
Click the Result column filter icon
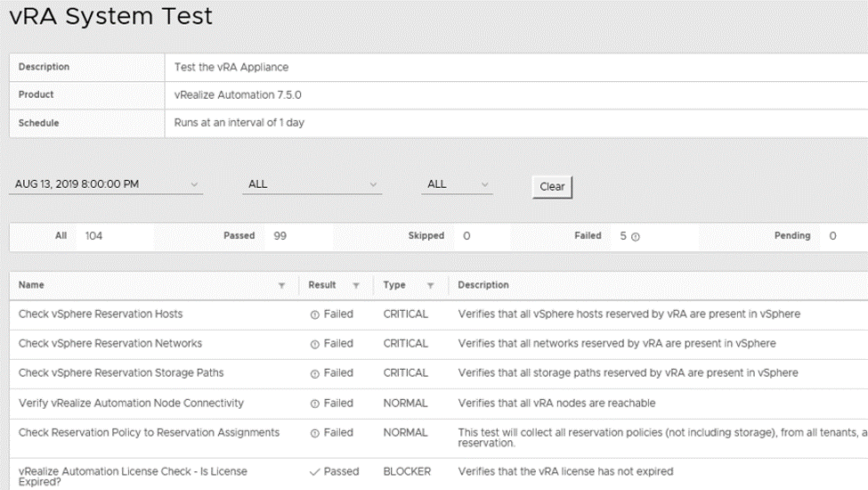tap(356, 286)
